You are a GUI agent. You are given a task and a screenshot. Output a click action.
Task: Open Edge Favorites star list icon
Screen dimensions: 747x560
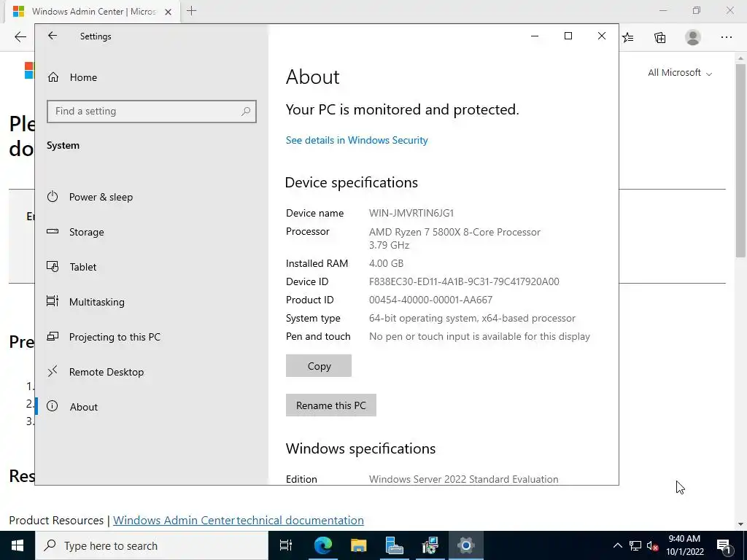628,37
